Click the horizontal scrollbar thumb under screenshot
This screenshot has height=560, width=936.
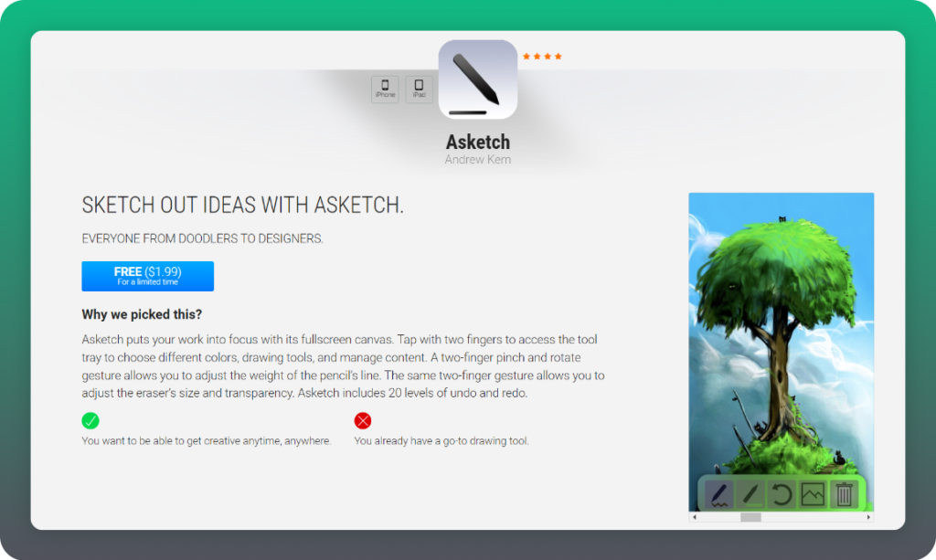pos(750,517)
